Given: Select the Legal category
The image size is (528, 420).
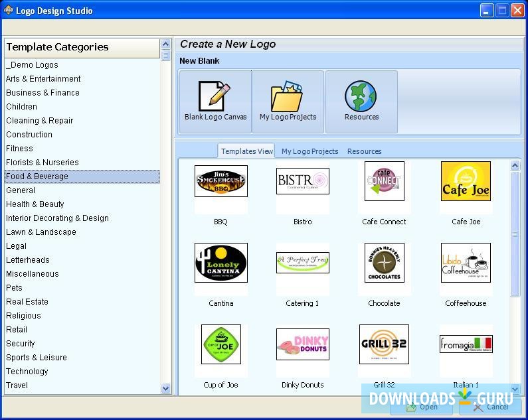Looking at the screenshot, I should [x=82, y=246].
